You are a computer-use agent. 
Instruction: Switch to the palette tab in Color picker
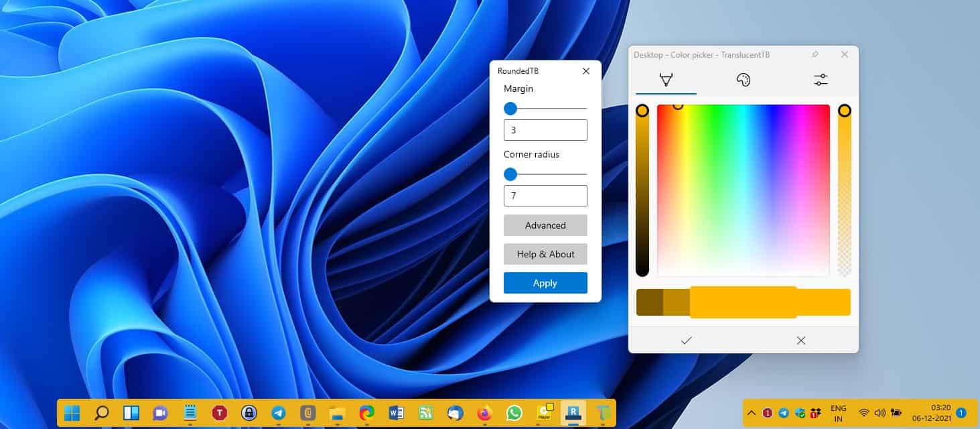743,80
